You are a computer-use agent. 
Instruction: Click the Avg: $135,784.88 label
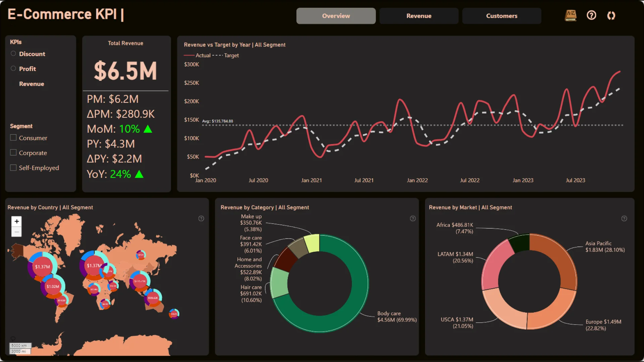point(218,121)
